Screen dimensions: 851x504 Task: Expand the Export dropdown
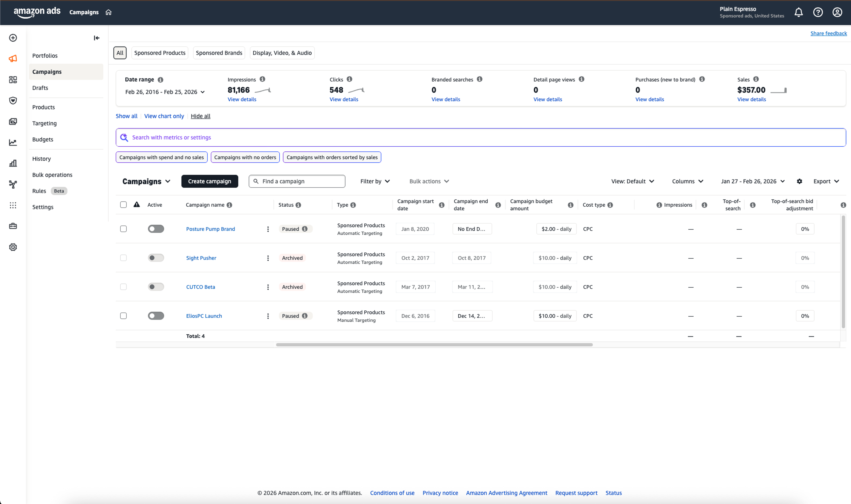[x=826, y=181]
